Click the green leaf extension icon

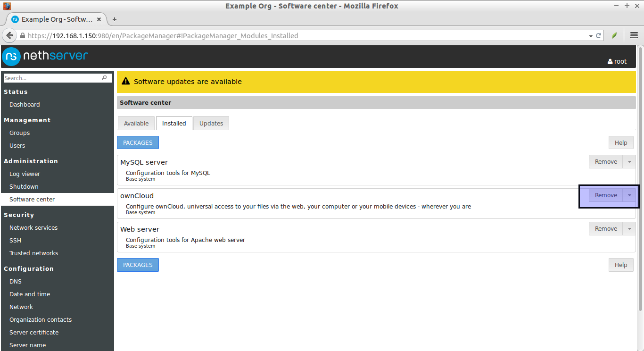click(x=615, y=35)
